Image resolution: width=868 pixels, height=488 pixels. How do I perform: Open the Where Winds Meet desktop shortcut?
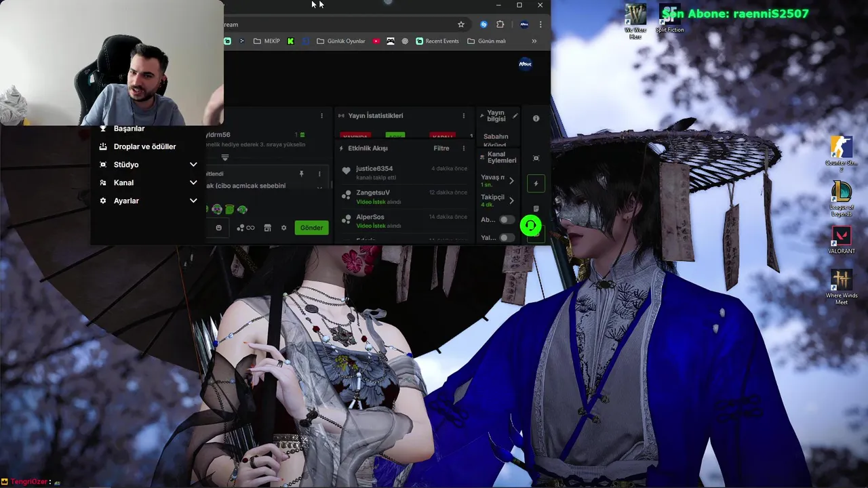coord(842,287)
